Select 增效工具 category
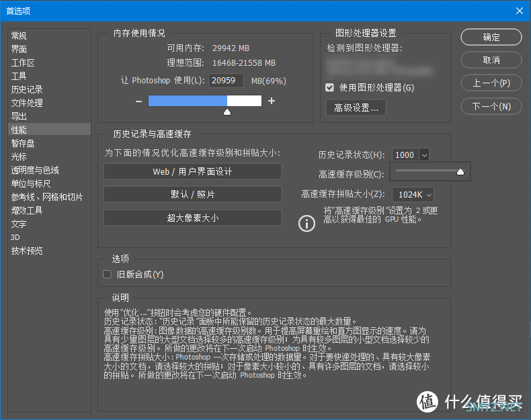Screen dimensions: 531x420 [50, 210]
